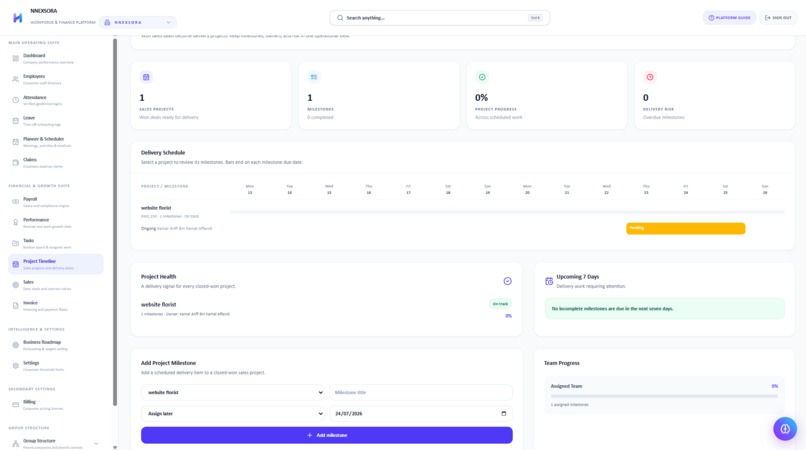Image resolution: width=806 pixels, height=450 pixels.
Task: Click the Milestones card icon
Action: (x=314, y=77)
